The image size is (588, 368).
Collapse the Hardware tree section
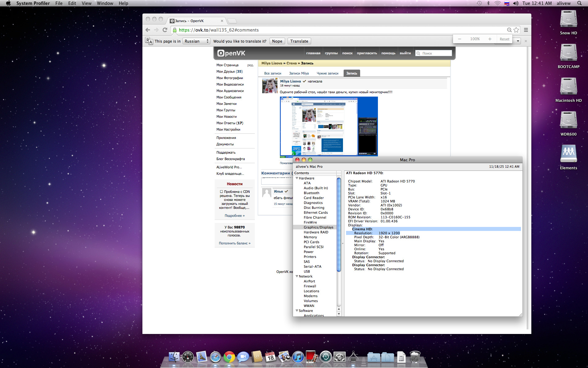297,178
